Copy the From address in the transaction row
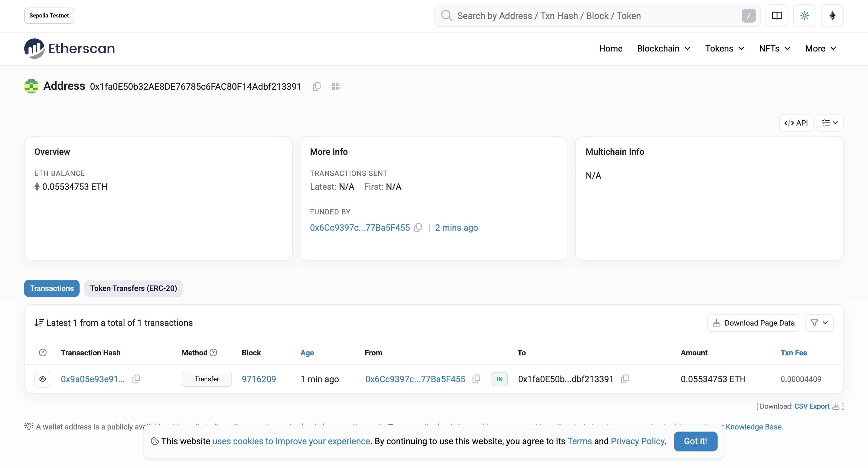Screen dimensions: 868x468 pyautogui.click(x=476, y=379)
